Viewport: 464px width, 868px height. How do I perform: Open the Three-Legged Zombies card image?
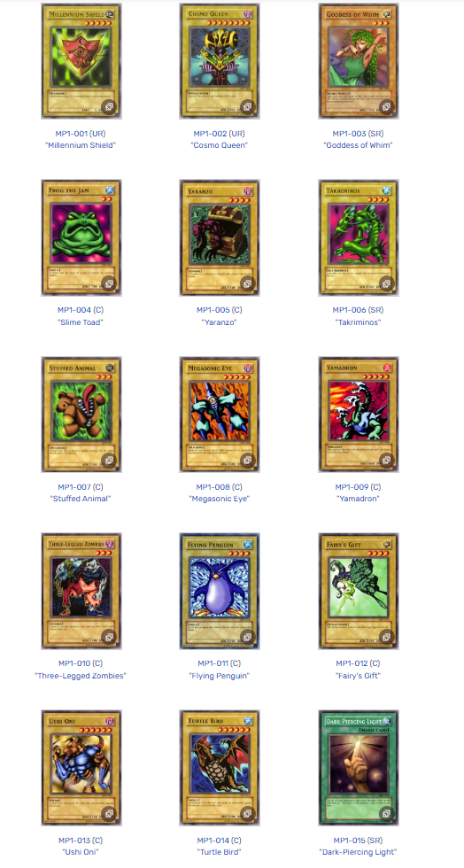tap(81, 592)
